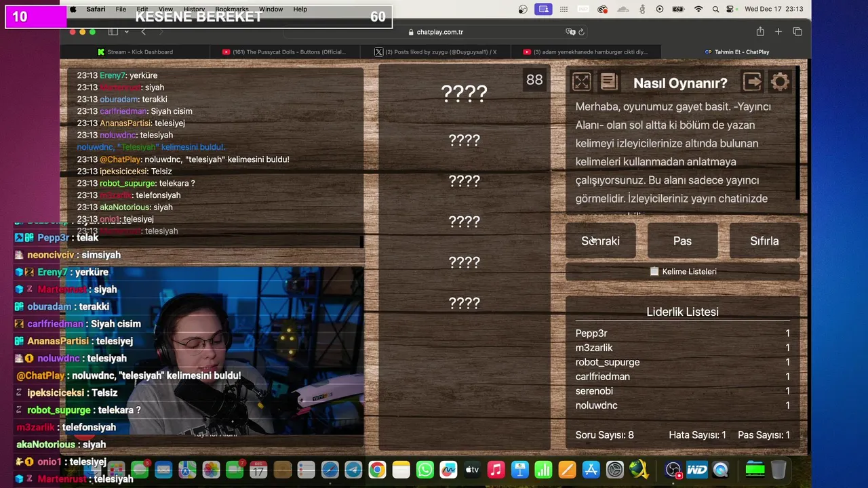The width and height of the screenshot is (868, 488).
Task: Open the Help menu in the menu bar
Action: [x=300, y=9]
